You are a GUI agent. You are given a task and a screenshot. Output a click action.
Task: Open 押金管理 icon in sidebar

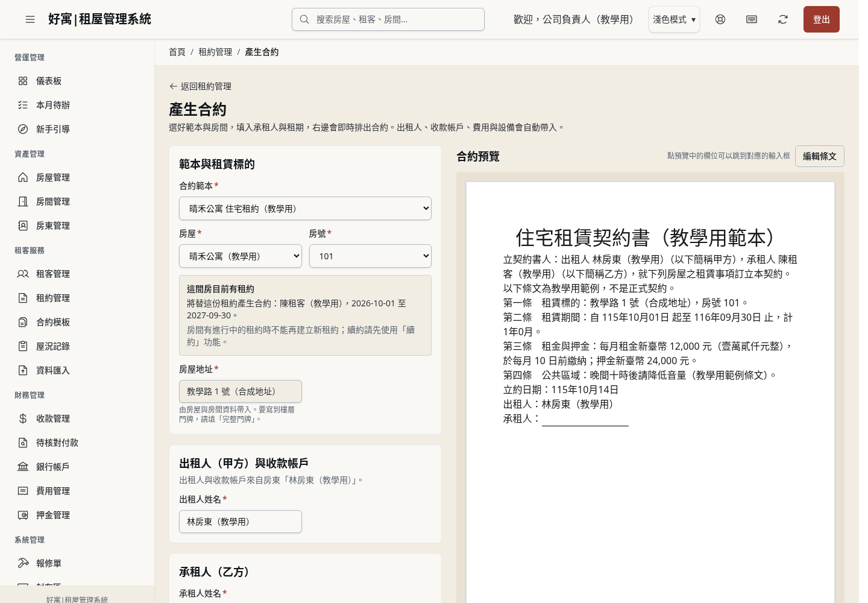coord(23,515)
